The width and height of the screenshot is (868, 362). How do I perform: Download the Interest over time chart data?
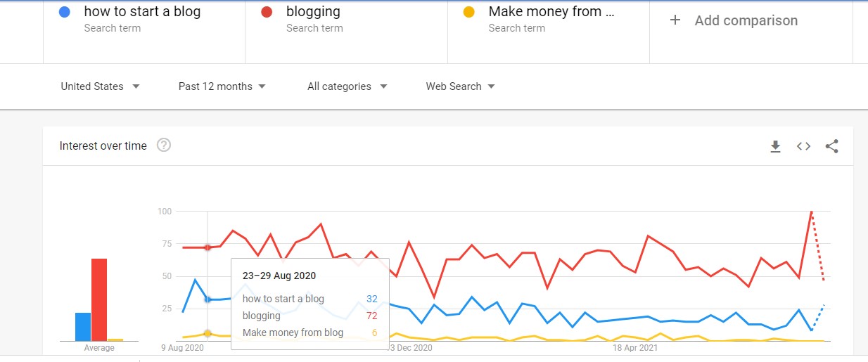coord(775,146)
